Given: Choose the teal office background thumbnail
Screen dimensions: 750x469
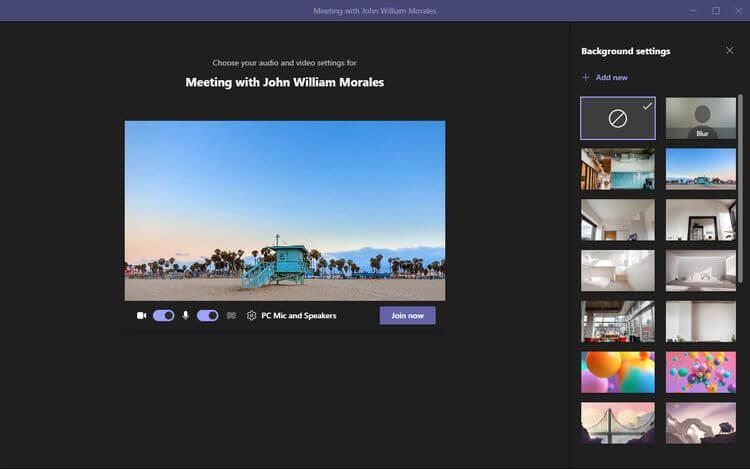Looking at the screenshot, I should pos(618,169).
